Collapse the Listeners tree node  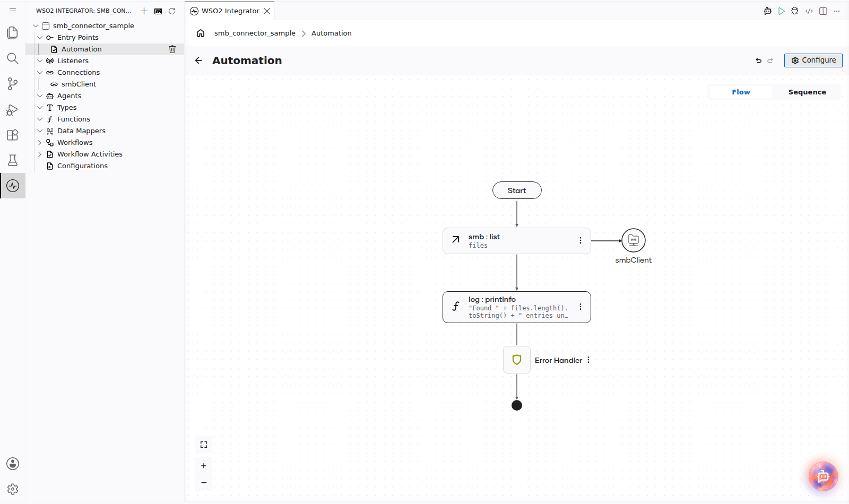pos(40,60)
